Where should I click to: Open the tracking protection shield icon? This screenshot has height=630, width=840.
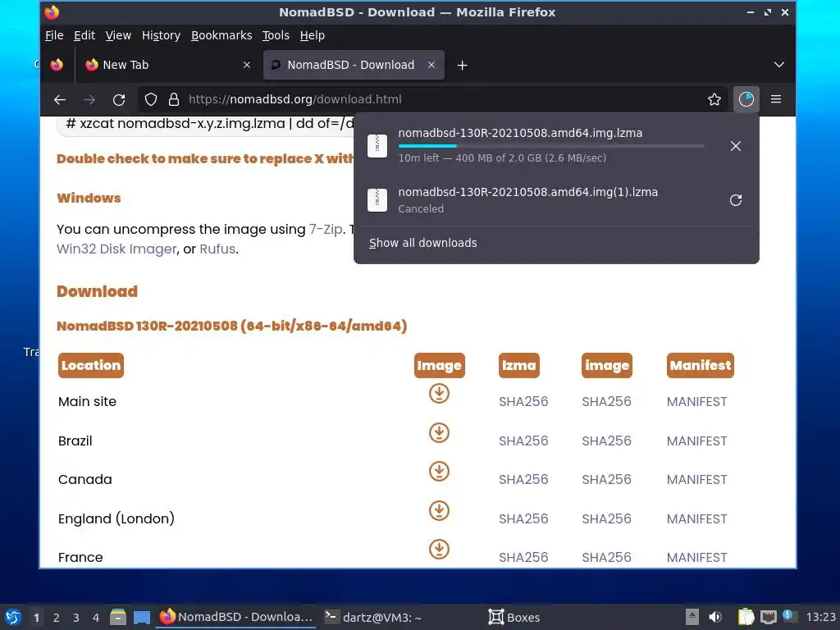point(151,99)
